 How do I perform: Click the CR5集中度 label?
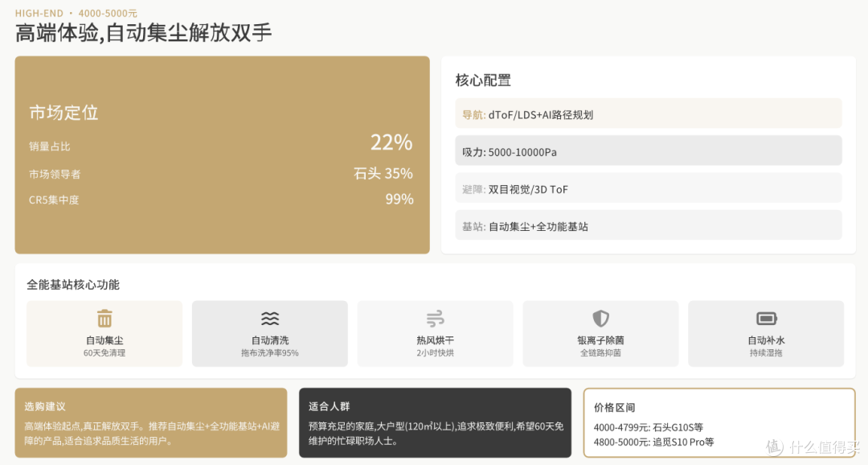54,200
